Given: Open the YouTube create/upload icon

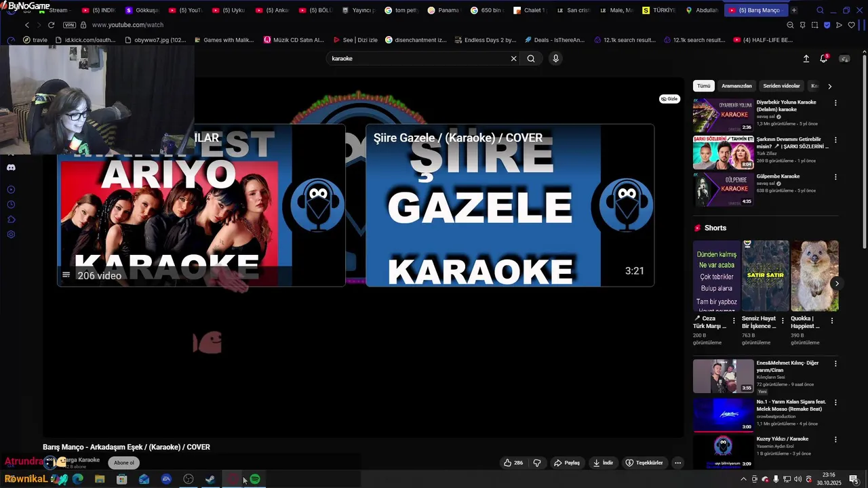Looking at the screenshot, I should [x=806, y=59].
